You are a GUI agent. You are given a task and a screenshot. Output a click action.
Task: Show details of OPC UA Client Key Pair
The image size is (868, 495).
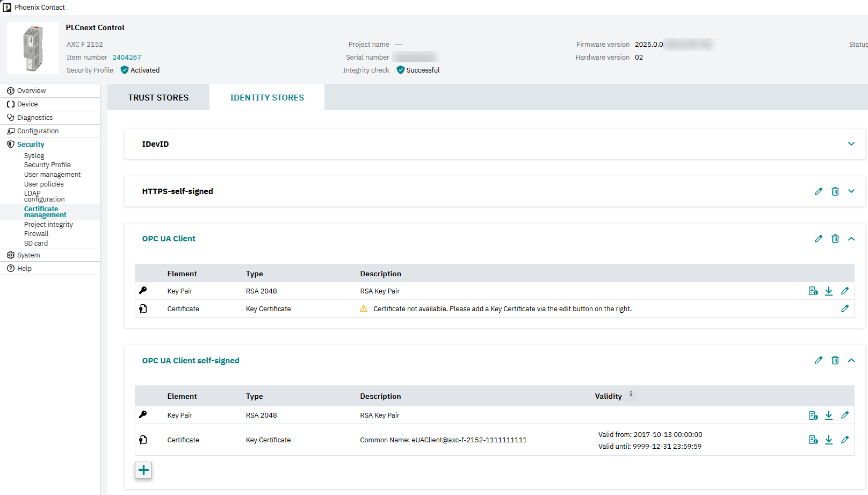813,291
